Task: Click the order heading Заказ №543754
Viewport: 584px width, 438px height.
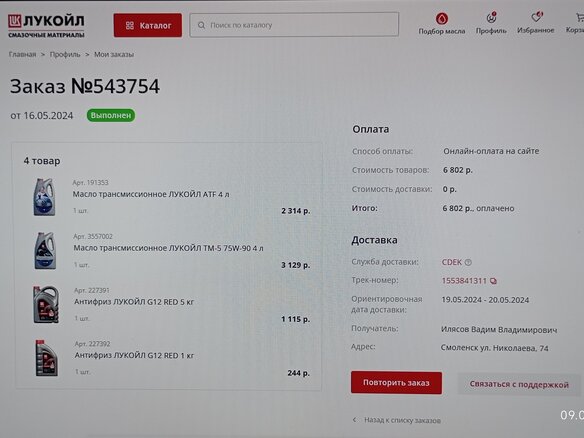Action: point(85,86)
